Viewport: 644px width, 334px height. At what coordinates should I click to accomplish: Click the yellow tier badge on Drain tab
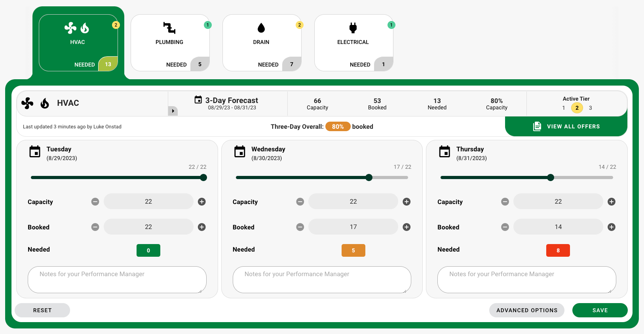[x=300, y=25]
